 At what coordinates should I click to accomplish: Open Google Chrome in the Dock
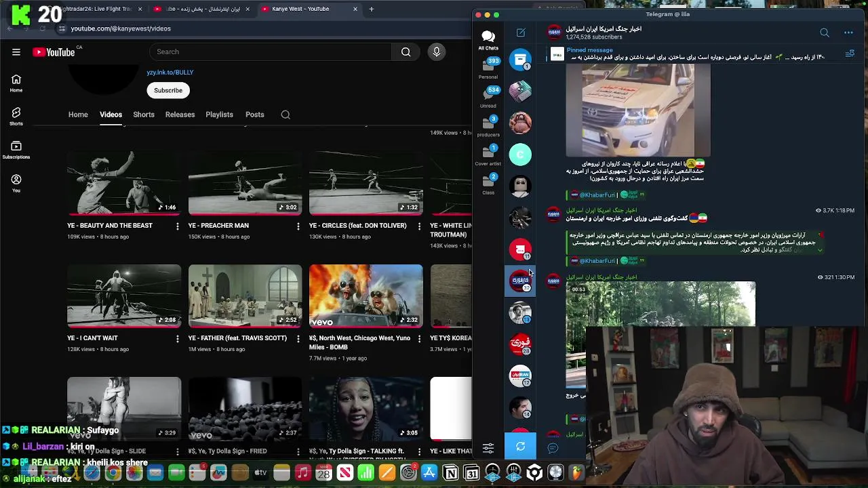(x=113, y=472)
